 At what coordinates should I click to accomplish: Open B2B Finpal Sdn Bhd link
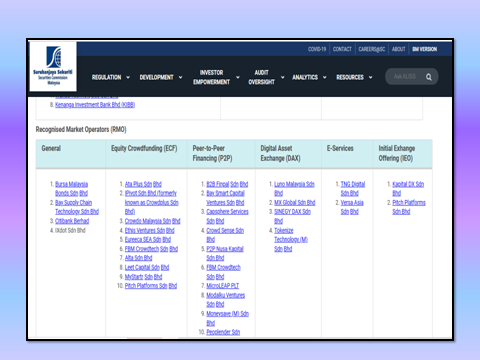(227, 184)
